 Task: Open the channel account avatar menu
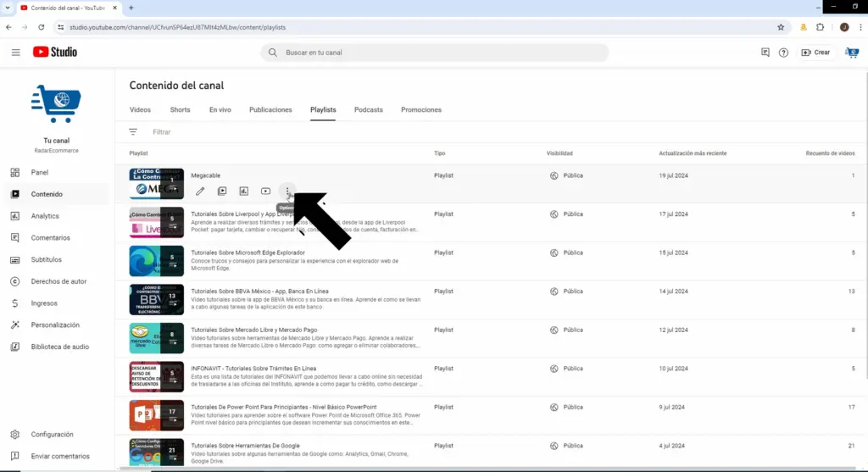(852, 53)
